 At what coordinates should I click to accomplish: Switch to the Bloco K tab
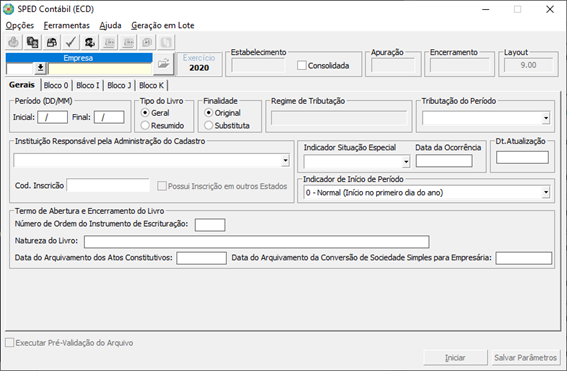pyautogui.click(x=151, y=85)
